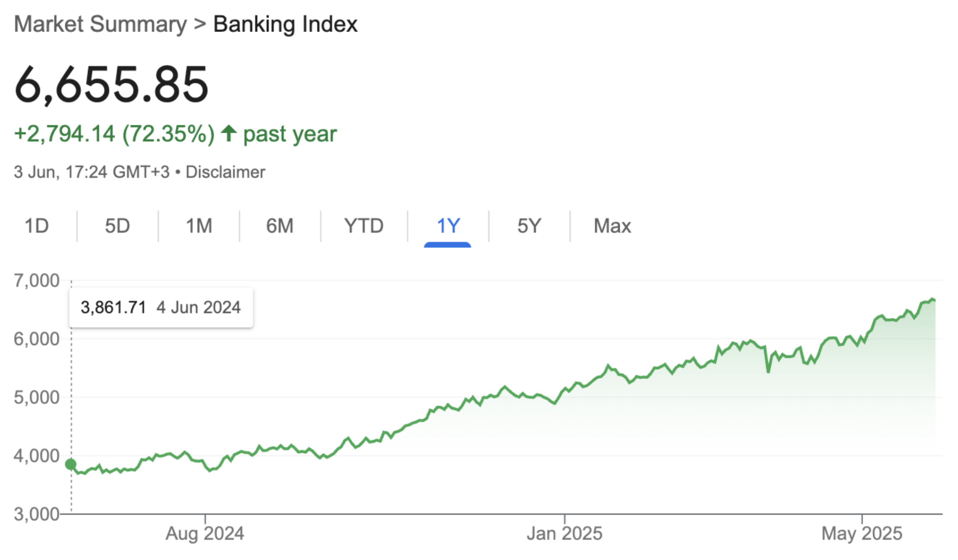Choose the 1M time range
Screen dimensions: 958x560
click(x=199, y=226)
